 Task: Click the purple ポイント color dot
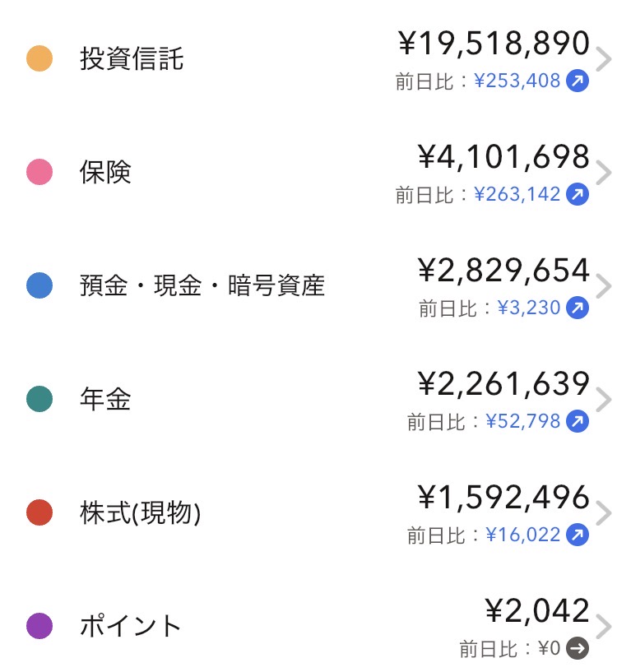pyautogui.click(x=39, y=627)
